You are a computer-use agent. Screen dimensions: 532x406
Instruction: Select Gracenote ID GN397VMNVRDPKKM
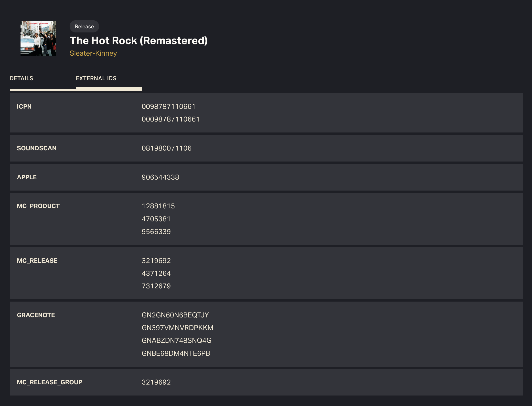tap(178, 328)
